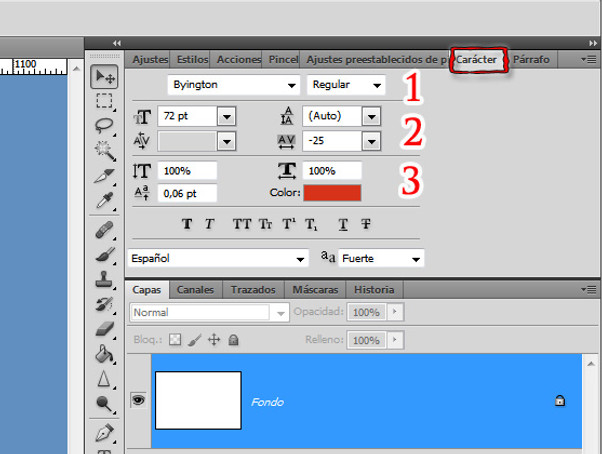Select the Lasso tool
This screenshot has width=602, height=454.
(104, 125)
